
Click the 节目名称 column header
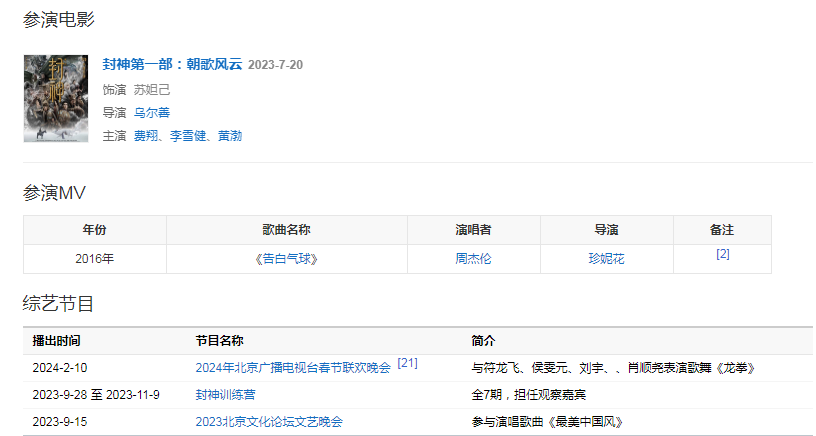click(x=219, y=341)
